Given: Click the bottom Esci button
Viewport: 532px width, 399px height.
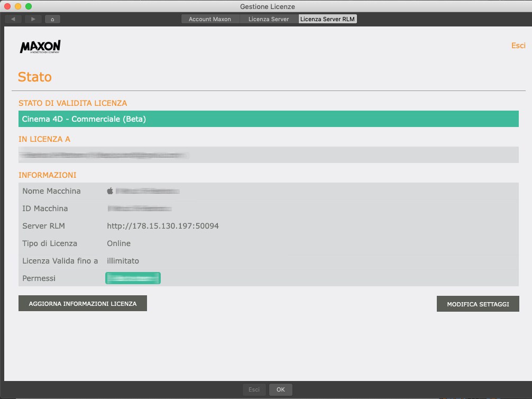Looking at the screenshot, I should pos(254,389).
